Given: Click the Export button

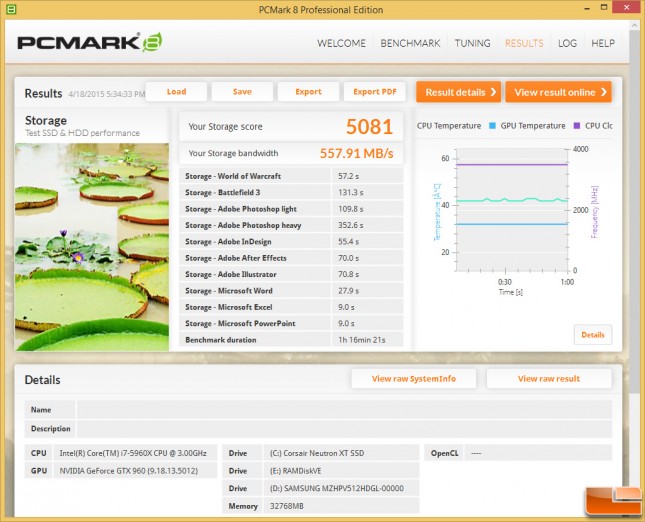Looking at the screenshot, I should (x=309, y=92).
